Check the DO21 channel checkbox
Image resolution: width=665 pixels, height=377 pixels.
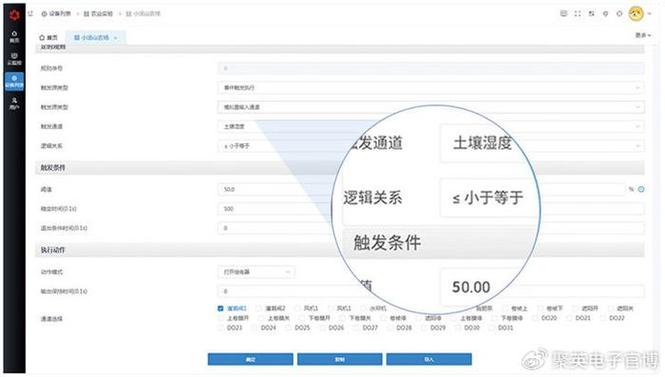click(569, 318)
